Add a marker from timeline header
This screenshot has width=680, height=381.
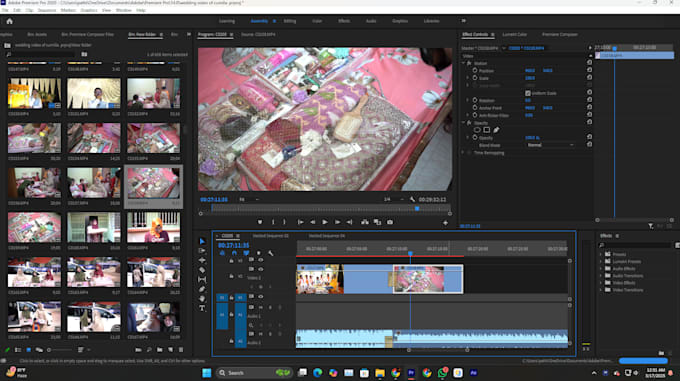(x=259, y=253)
